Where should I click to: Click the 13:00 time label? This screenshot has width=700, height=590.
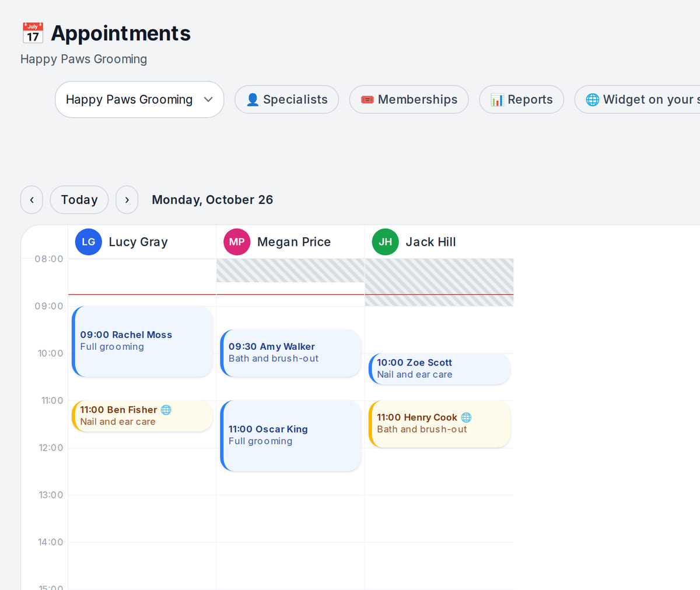pyautogui.click(x=51, y=495)
